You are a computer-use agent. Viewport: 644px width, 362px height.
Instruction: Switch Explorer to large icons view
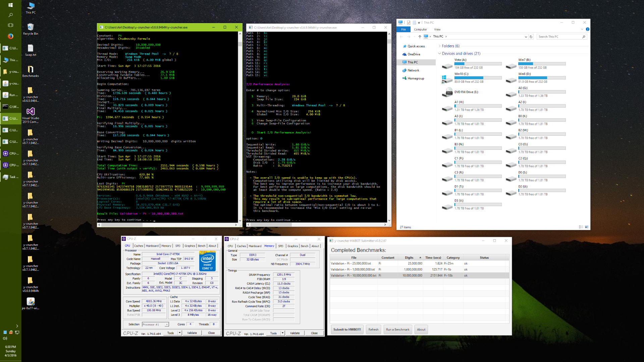point(587,227)
